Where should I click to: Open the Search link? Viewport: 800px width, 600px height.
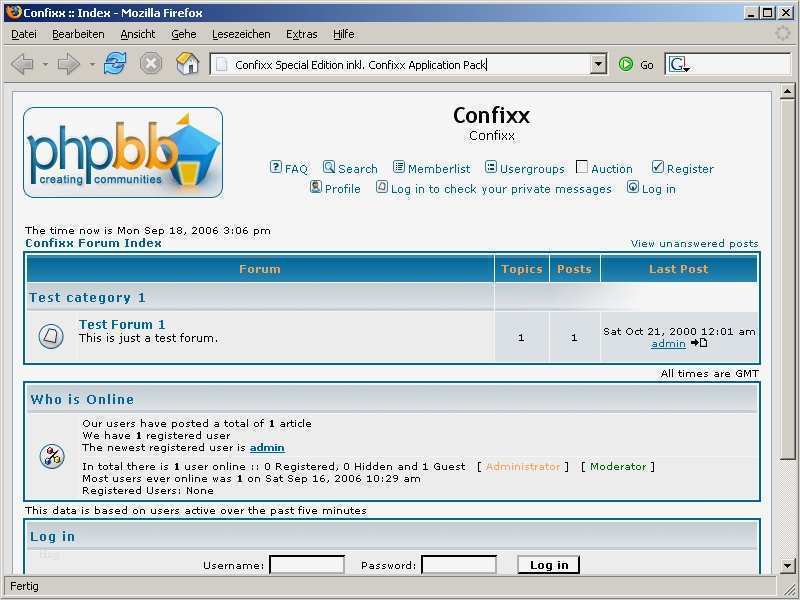coord(358,169)
